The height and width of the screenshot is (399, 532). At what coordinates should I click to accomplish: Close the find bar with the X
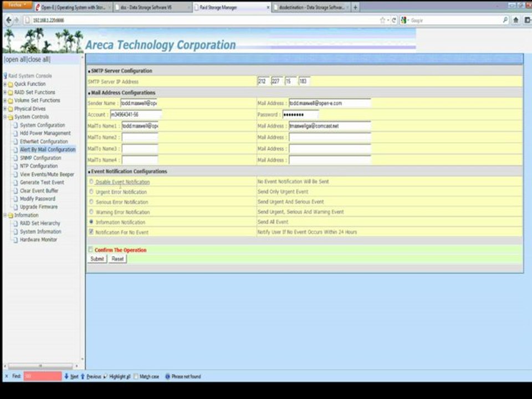point(7,376)
